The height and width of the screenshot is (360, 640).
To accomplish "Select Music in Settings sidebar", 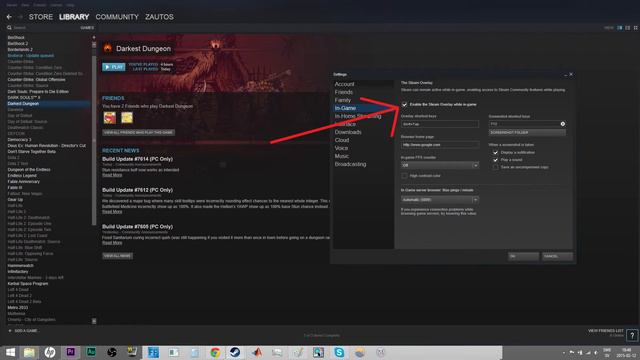I will coord(342,156).
